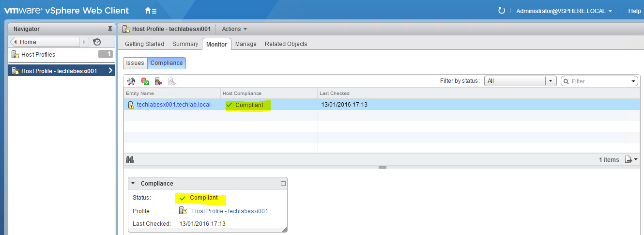Click the Host Profiles count badge '1'
The height and width of the screenshot is (235, 644).
[106, 54]
